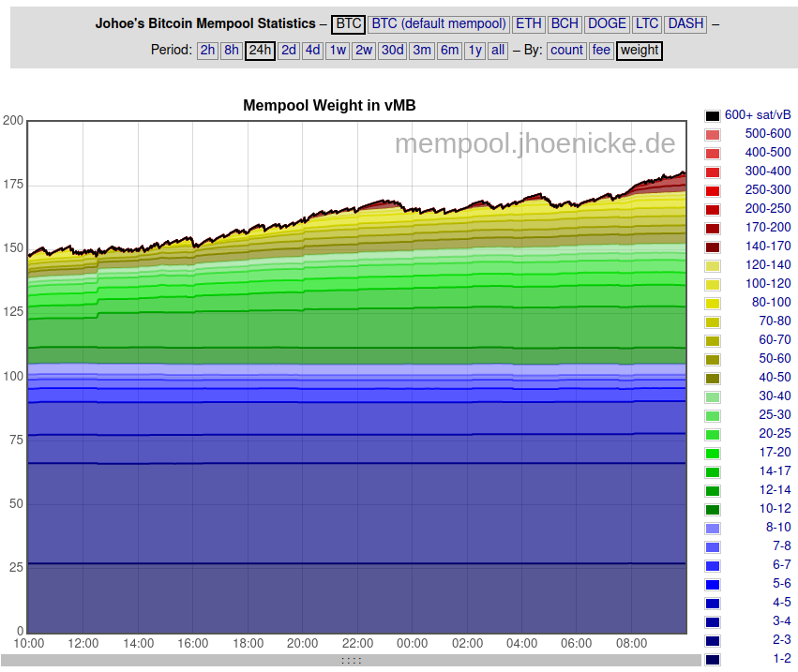This screenshot has width=798, height=672.
Task: Change period to 1w
Action: pos(338,51)
